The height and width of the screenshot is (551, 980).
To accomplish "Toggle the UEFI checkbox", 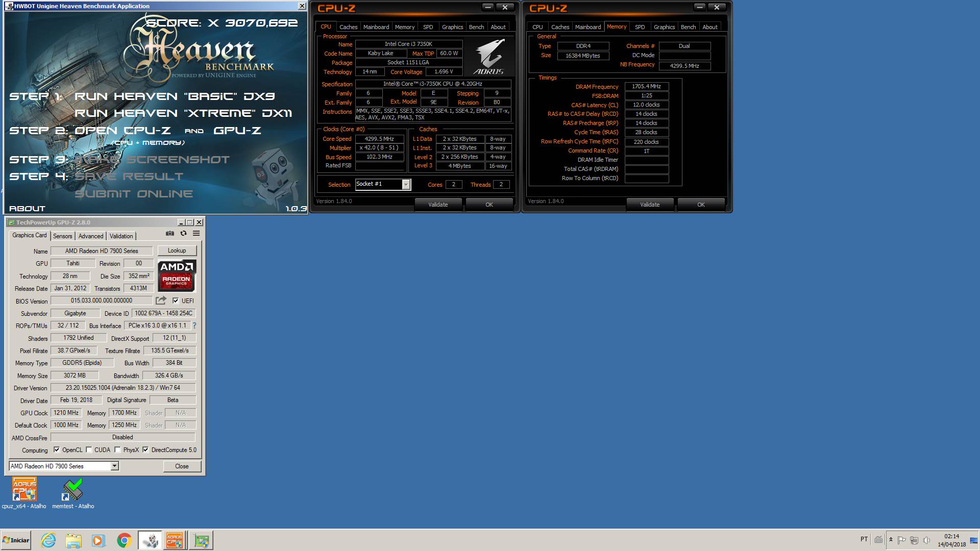I will [x=176, y=300].
